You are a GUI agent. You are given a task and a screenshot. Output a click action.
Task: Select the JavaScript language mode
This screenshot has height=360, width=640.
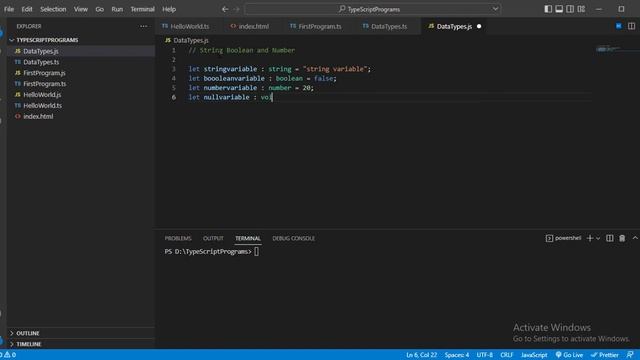[x=534, y=355]
